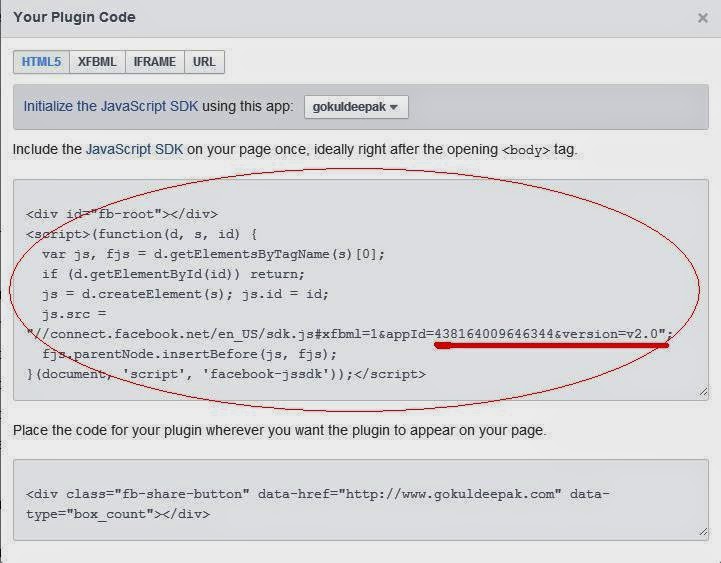This screenshot has height=563, width=721.
Task: Click the js.src = code line
Action: (74, 314)
